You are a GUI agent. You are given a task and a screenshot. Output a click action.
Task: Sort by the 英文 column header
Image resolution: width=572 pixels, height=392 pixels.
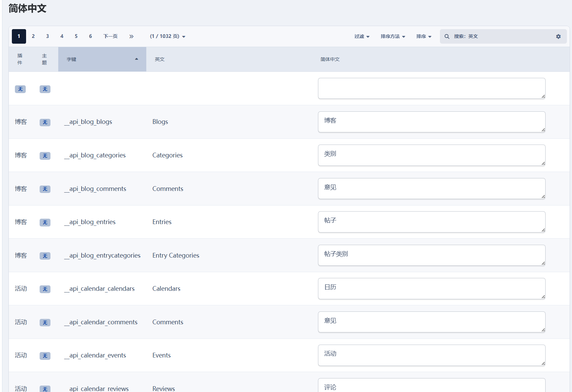[160, 59]
